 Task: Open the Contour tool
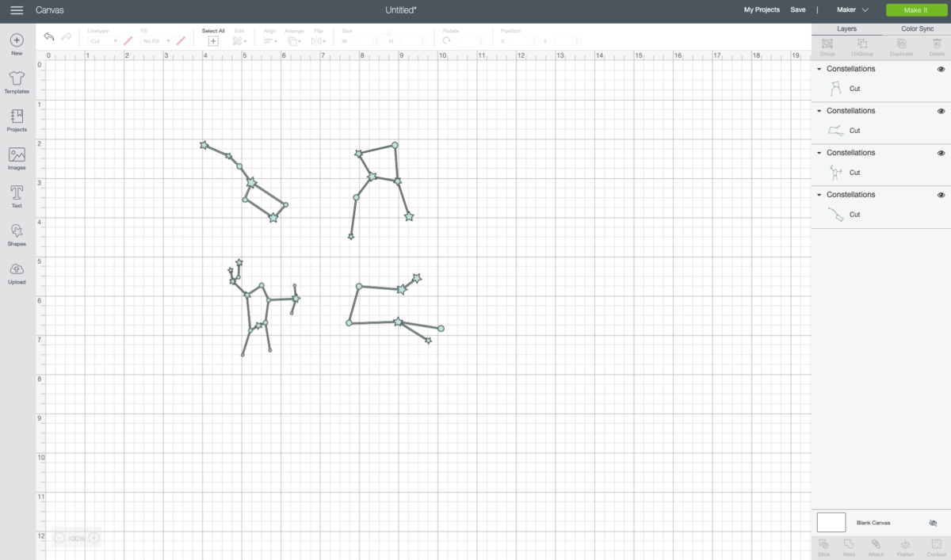[936, 547]
